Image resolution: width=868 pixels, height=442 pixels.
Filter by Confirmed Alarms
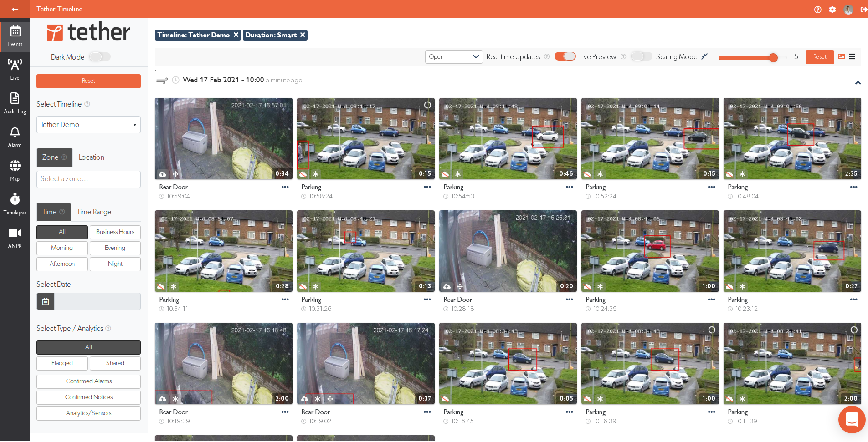click(x=88, y=381)
